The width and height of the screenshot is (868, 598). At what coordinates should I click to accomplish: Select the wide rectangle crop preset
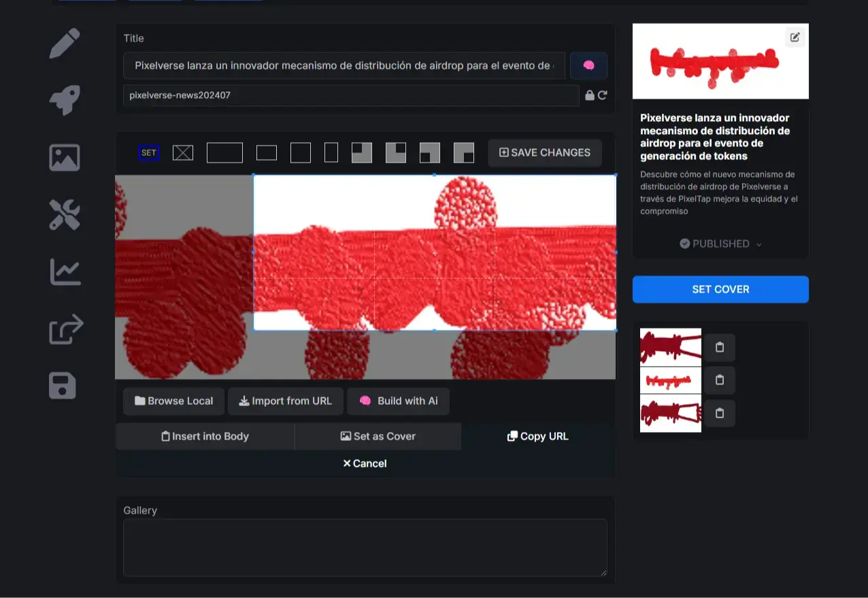(x=224, y=152)
